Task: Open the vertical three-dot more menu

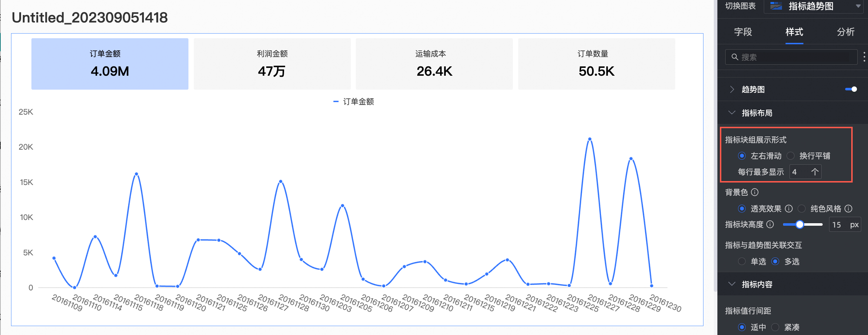Action: pyautogui.click(x=864, y=57)
